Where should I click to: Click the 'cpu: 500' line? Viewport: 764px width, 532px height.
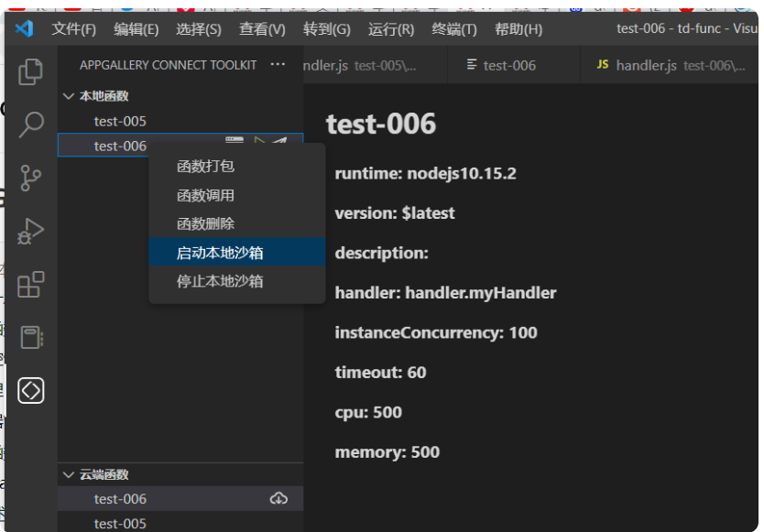(x=368, y=412)
